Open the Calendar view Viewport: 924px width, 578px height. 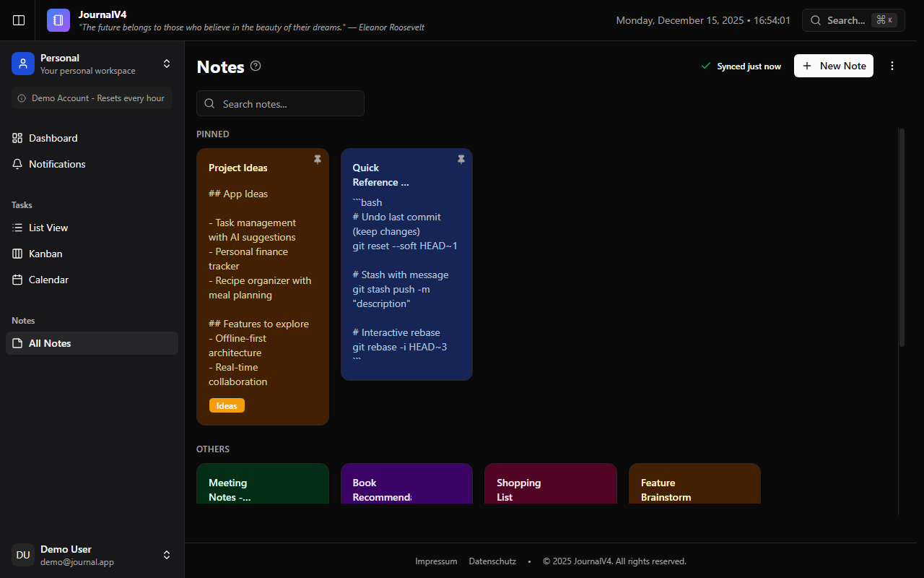tap(48, 280)
